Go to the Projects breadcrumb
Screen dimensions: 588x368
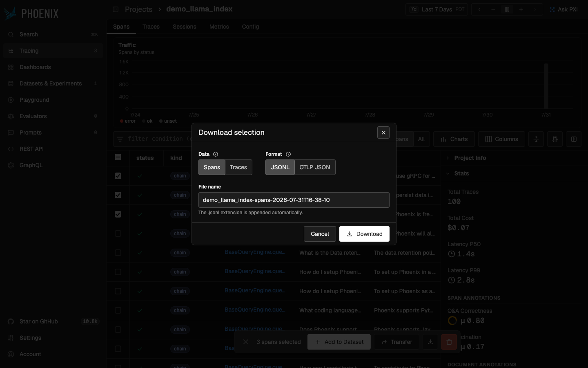coord(138,9)
